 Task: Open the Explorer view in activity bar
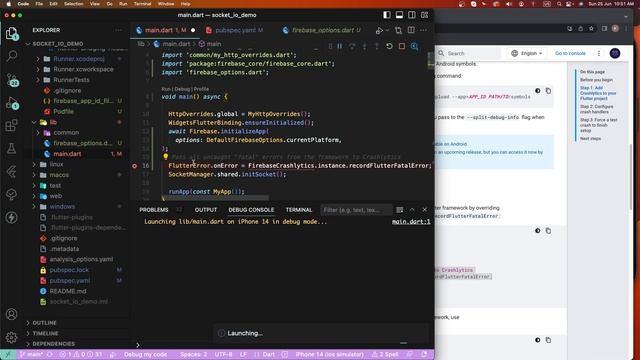(x=11, y=33)
